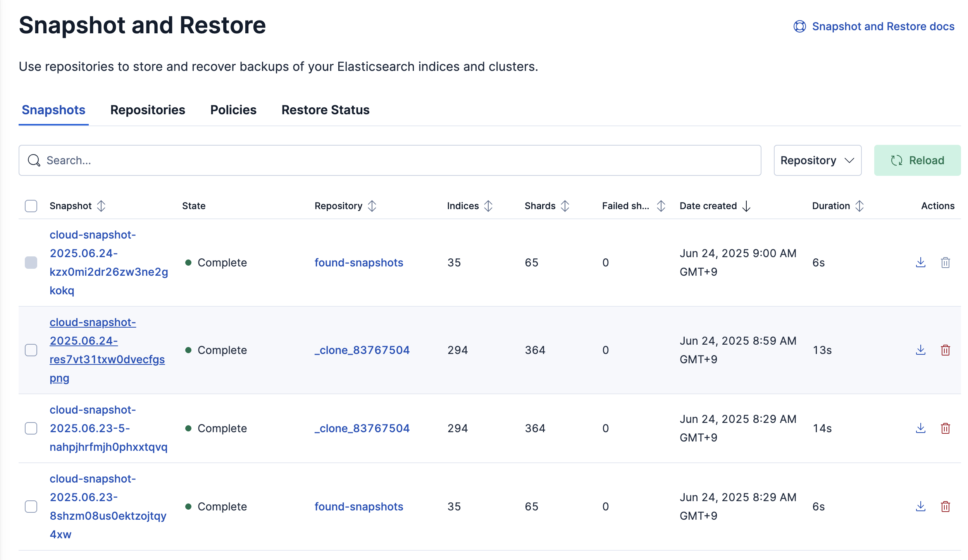Screen dimensions: 968x560
Task: Restore the 9:00 AM found-snapshots snapshot
Action: [920, 263]
